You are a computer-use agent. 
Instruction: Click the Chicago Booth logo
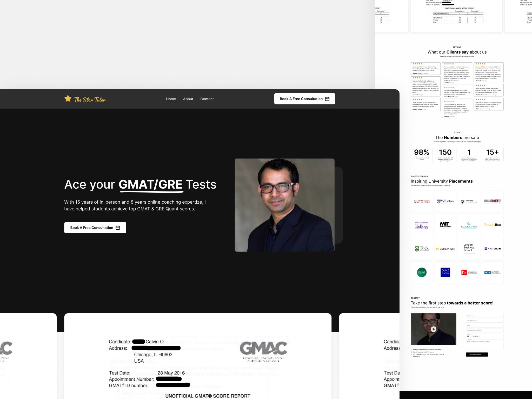click(x=493, y=201)
